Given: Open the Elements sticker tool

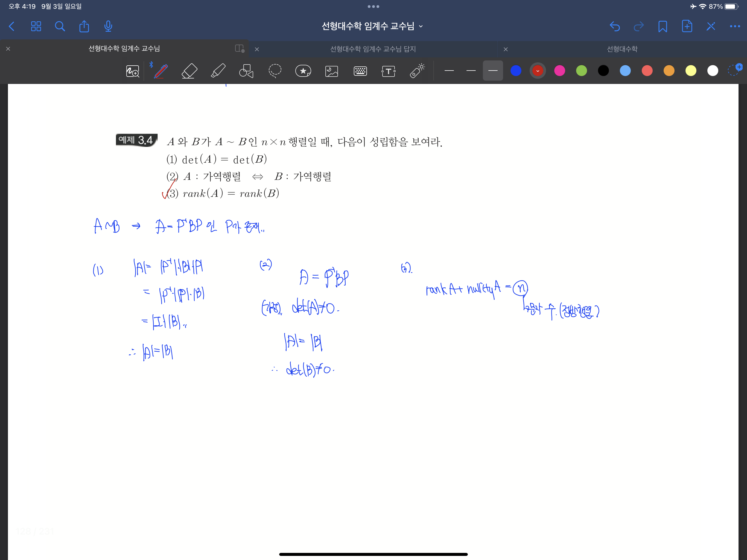Looking at the screenshot, I should pos(303,71).
